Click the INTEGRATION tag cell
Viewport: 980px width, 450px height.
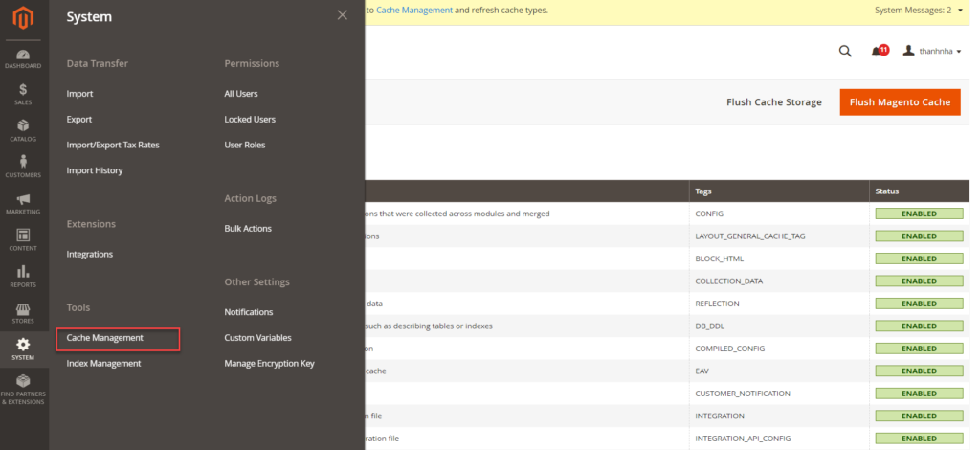pos(779,416)
